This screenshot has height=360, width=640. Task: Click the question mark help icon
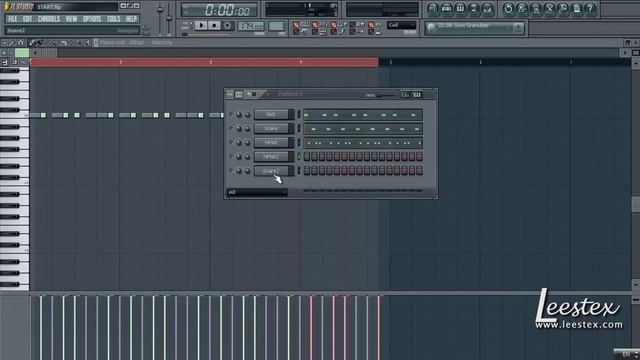point(590,9)
